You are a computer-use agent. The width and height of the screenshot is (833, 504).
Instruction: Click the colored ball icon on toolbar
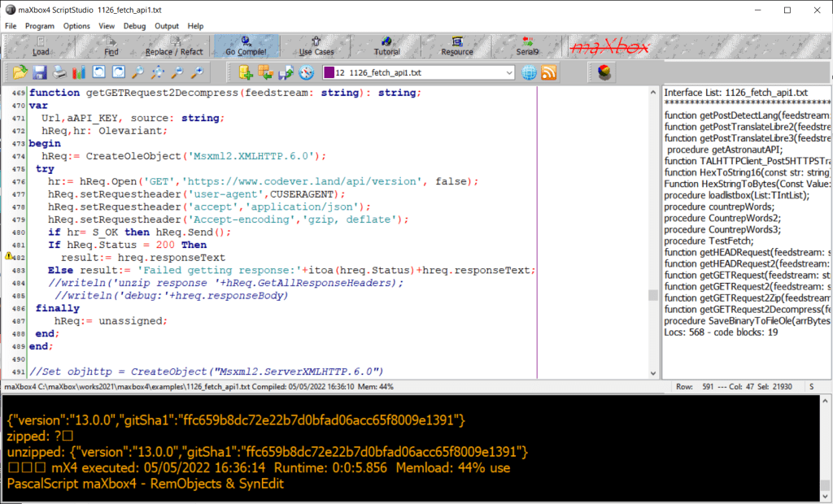(x=604, y=73)
